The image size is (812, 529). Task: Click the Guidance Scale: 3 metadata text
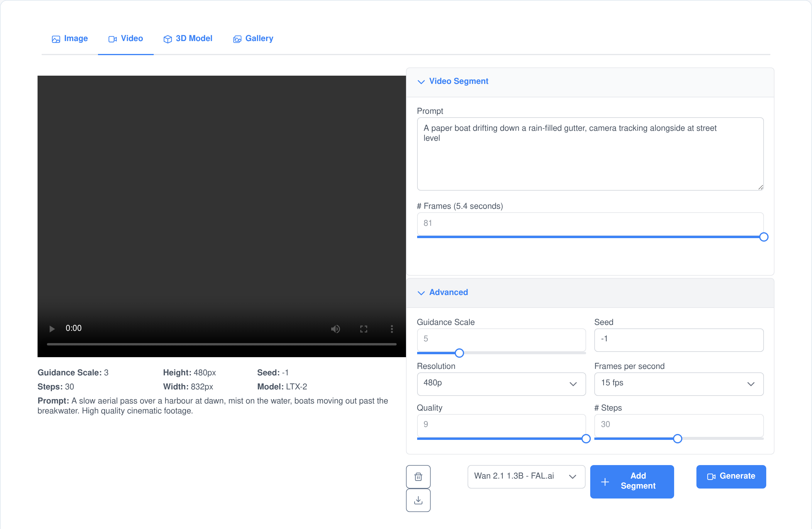(x=73, y=372)
